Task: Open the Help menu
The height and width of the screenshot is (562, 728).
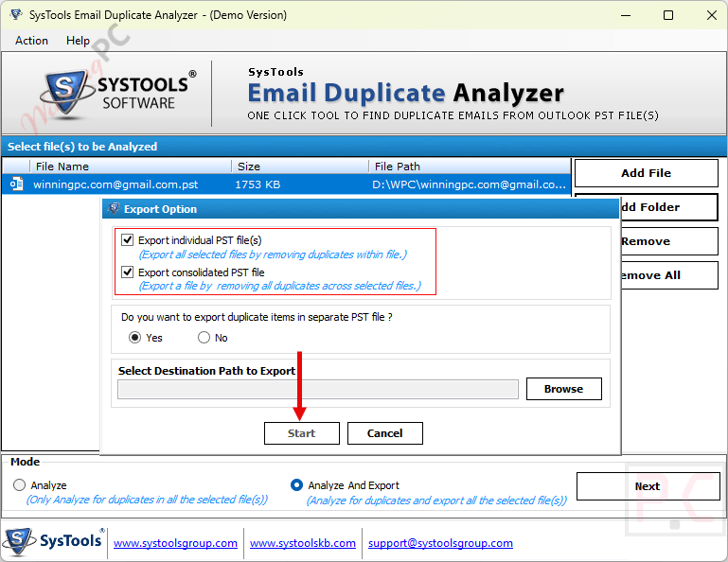Action: coord(78,41)
